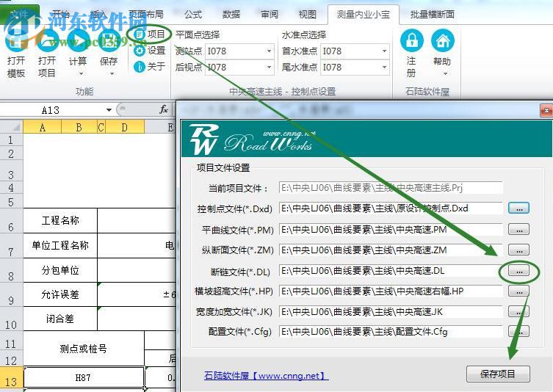
Task: Click the 保存项目 button
Action: 498,374
